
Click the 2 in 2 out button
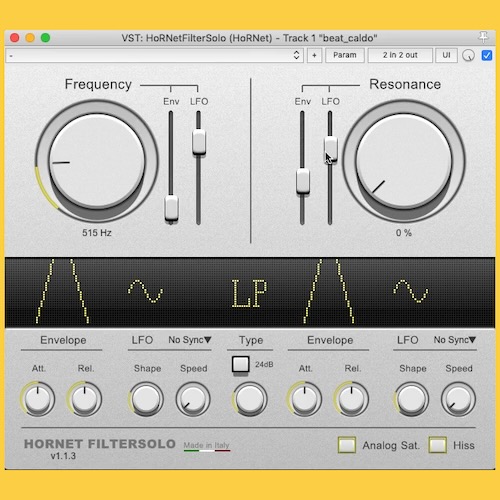point(400,55)
